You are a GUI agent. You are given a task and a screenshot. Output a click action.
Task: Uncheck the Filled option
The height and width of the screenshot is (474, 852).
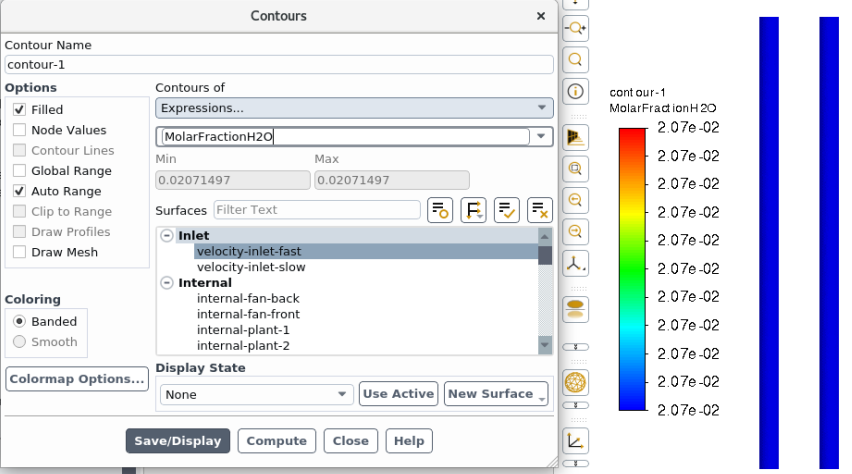pos(20,110)
